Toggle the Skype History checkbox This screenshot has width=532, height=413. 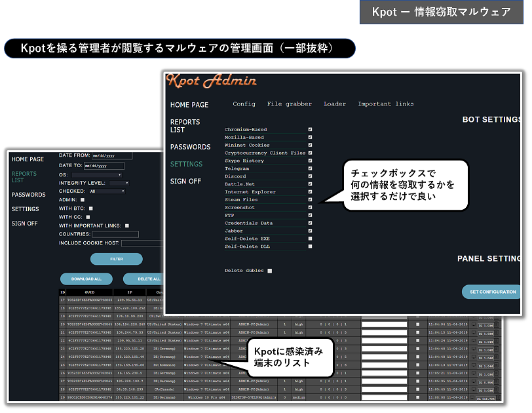click(x=310, y=161)
